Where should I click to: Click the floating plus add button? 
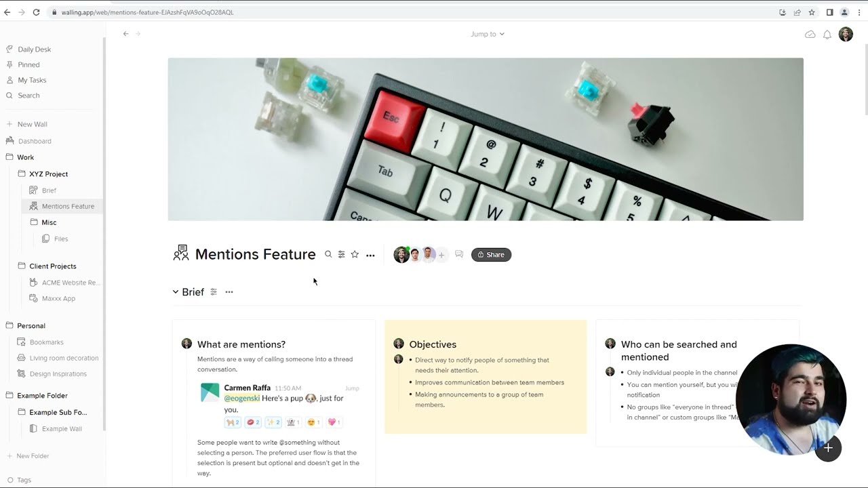click(x=828, y=448)
